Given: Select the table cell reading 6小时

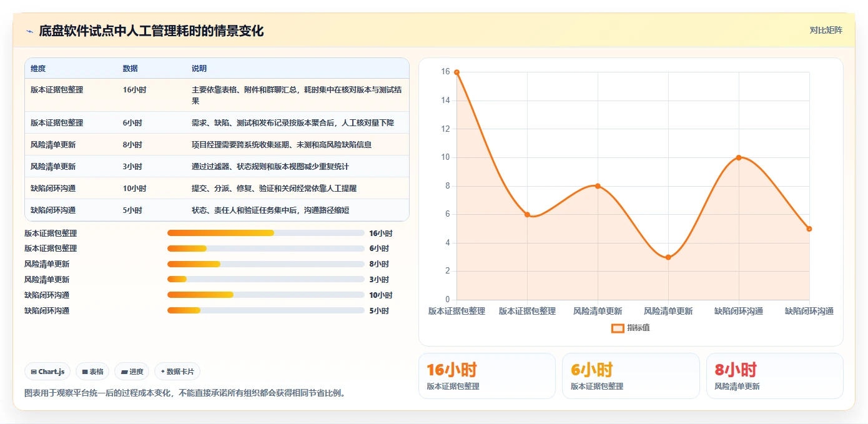Looking at the screenshot, I should pos(132,123).
